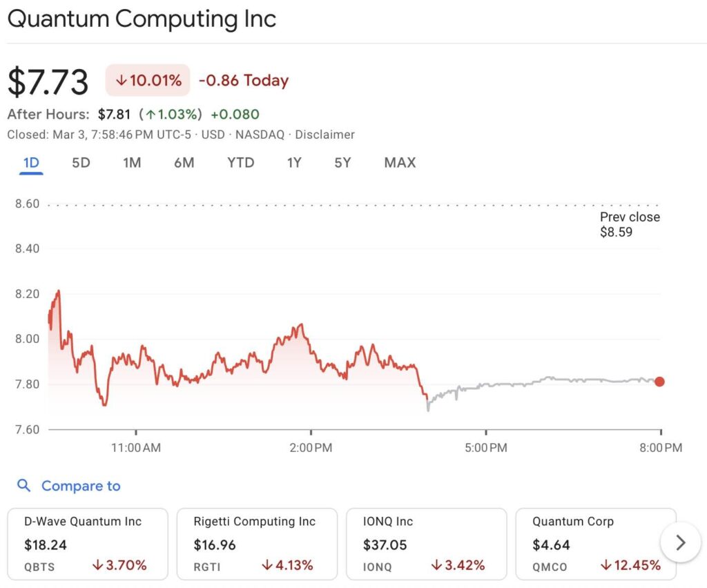Switch to the 5D time range
Screen dimensions: 707x588
(x=81, y=163)
